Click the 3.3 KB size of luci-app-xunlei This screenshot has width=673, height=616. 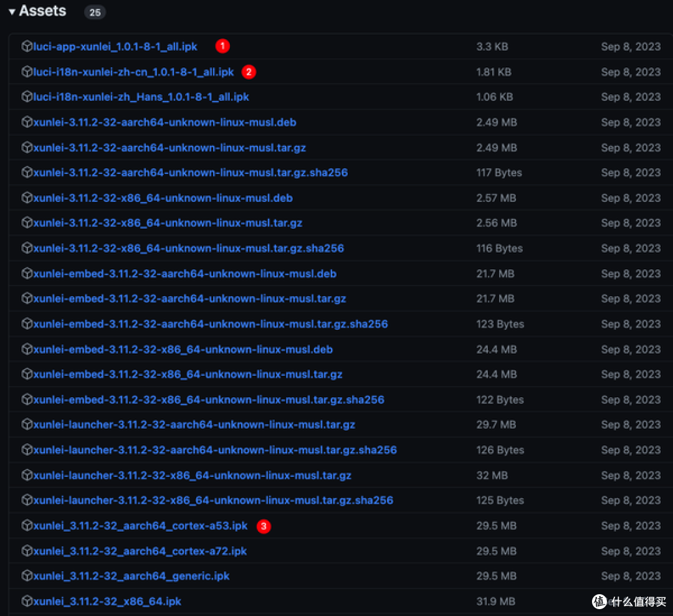[x=492, y=46]
